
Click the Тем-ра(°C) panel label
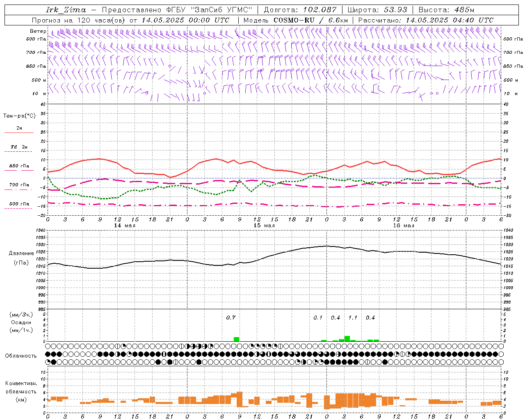19,116
